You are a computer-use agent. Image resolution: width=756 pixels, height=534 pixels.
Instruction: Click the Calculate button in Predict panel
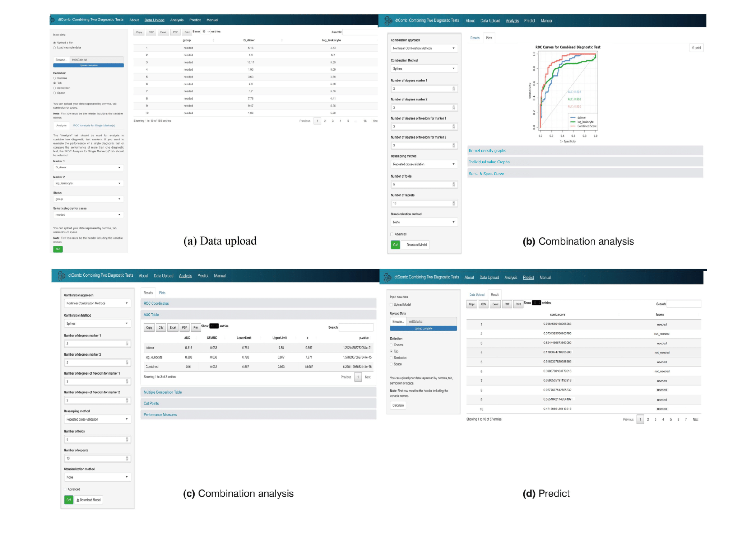[x=398, y=405]
